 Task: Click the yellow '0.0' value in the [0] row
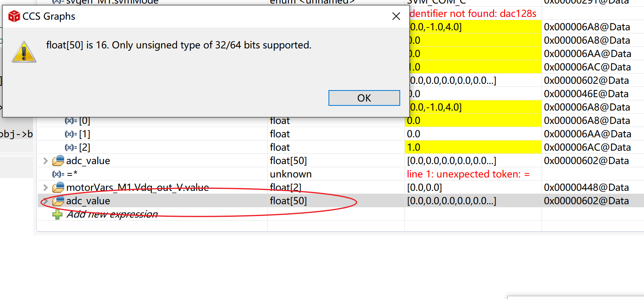point(473,121)
